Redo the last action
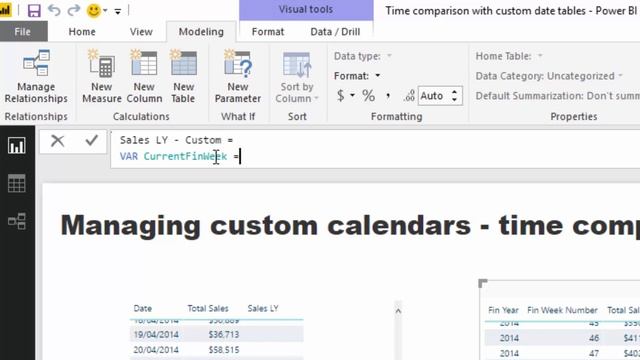 tap(73, 10)
